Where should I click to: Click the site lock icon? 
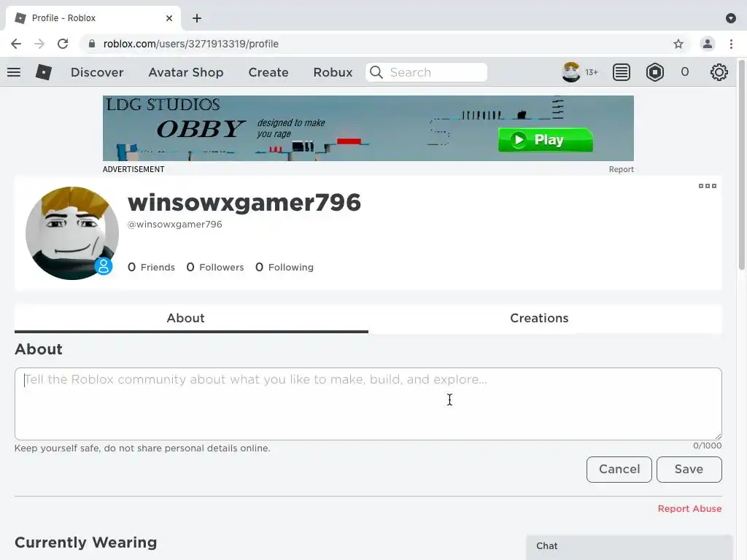pyautogui.click(x=91, y=44)
